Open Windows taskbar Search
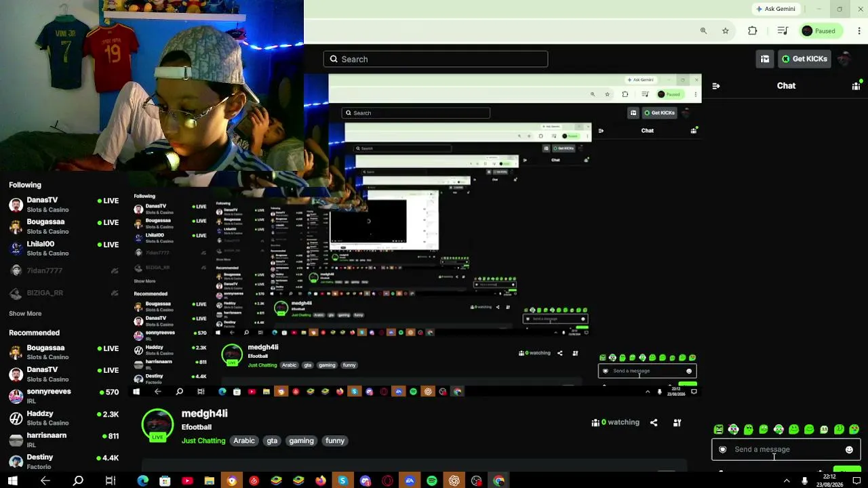The height and width of the screenshot is (488, 868). 78,481
